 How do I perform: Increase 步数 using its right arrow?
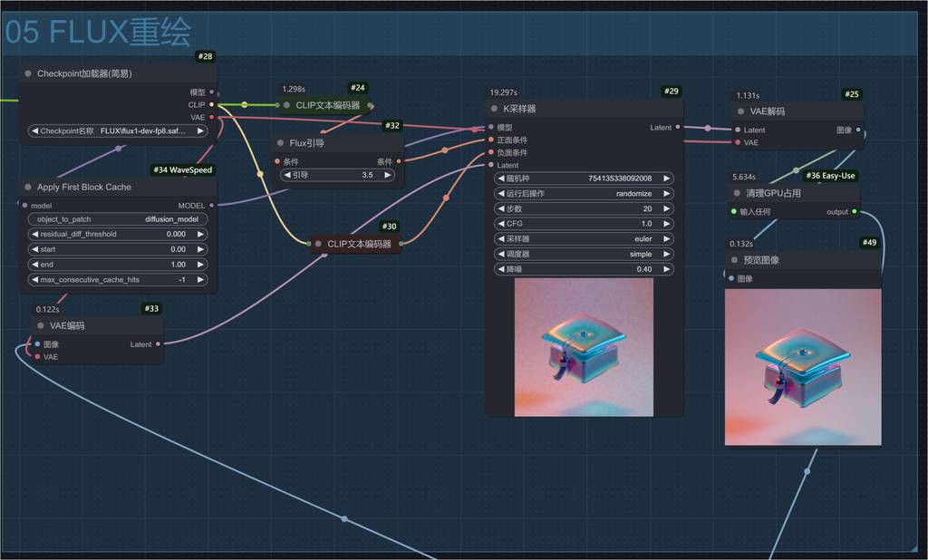[668, 208]
